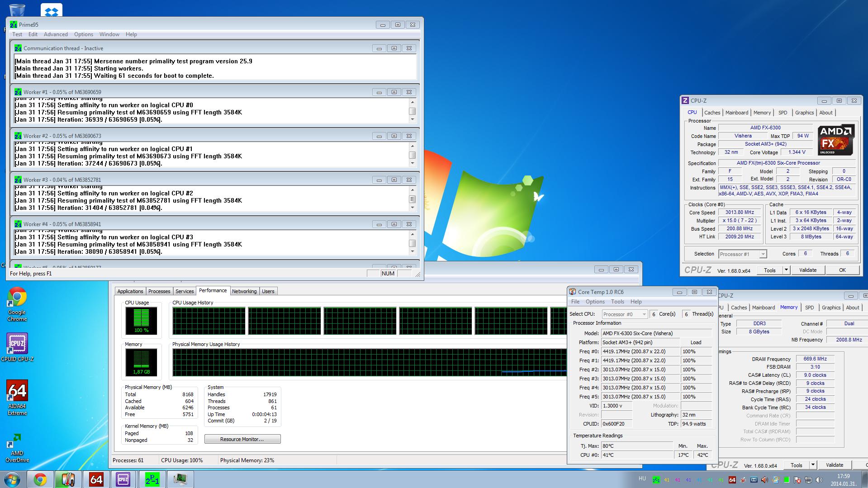
Task: Open Resource Monitor from Task Manager
Action: [242, 439]
